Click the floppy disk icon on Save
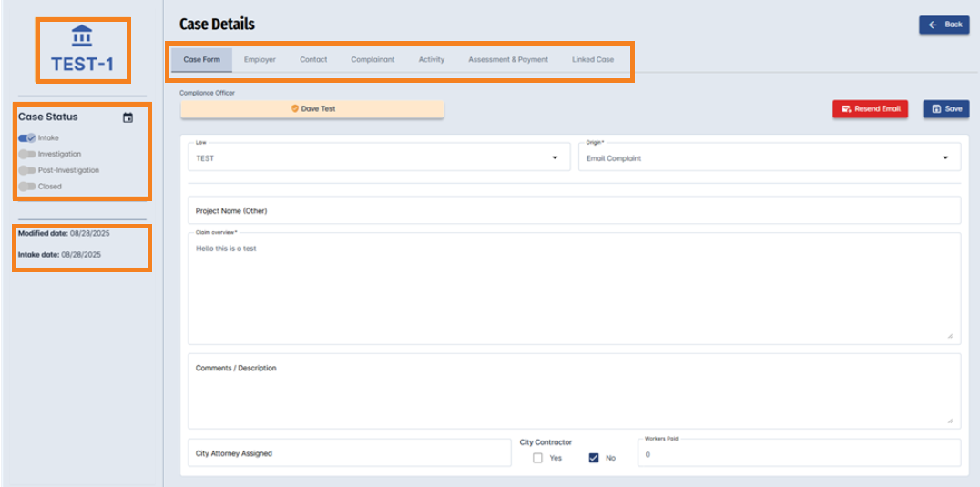This screenshot has height=487, width=980. point(936,108)
